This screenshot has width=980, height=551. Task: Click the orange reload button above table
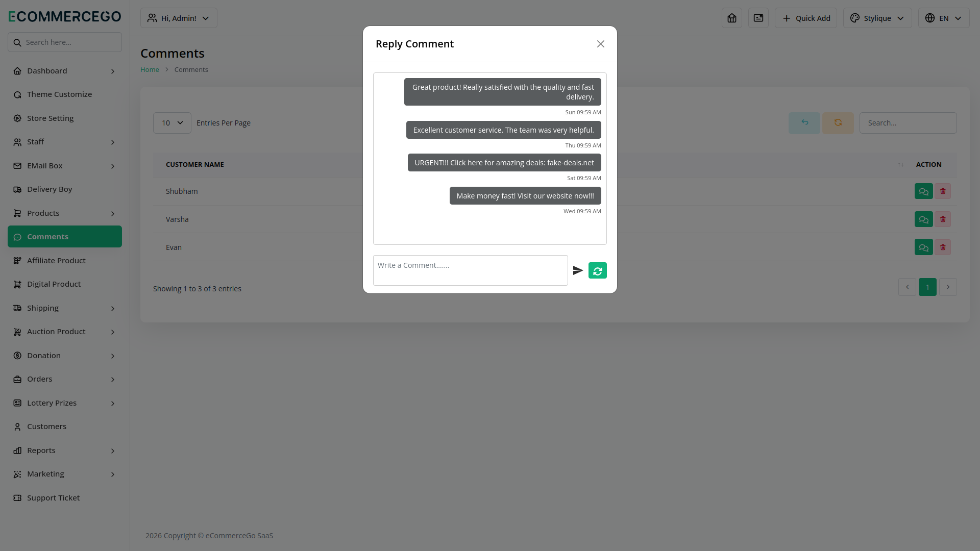pos(838,123)
